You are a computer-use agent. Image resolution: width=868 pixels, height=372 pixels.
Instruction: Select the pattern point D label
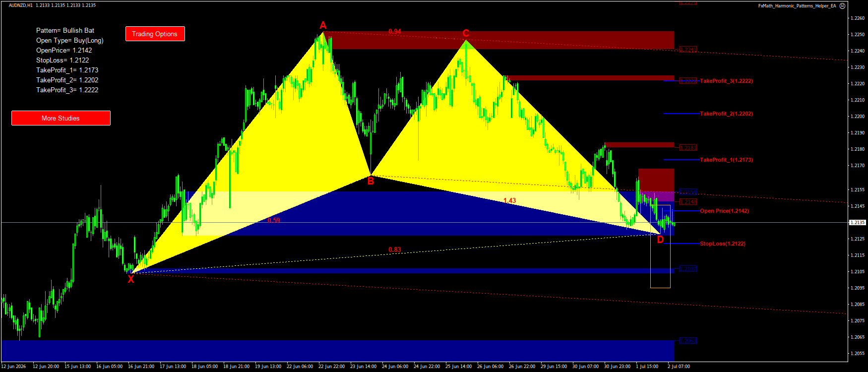(660, 240)
